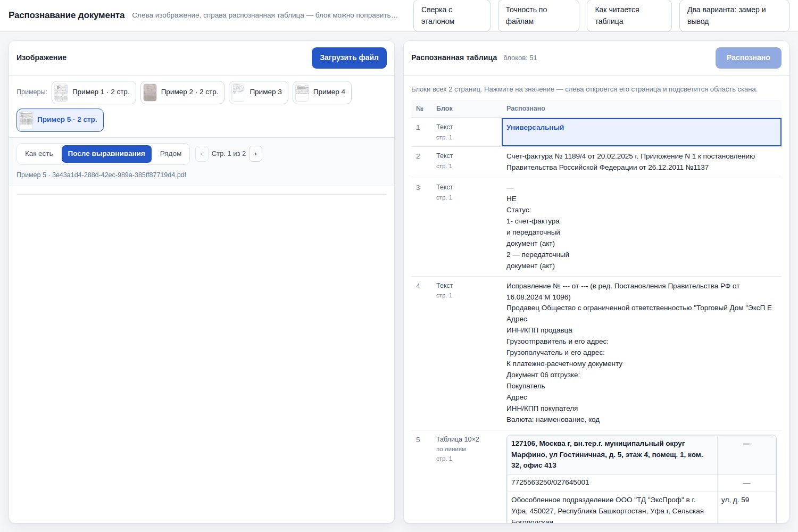Go to the next scan page
The width and height of the screenshot is (798, 532).
point(255,154)
